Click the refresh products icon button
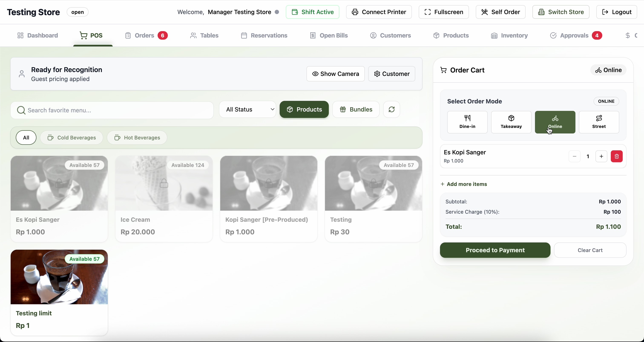 [x=391, y=109]
